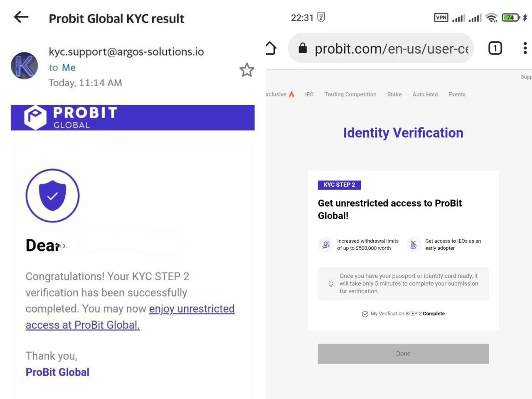Focus the probit.com URL address field
Image resolution: width=532 pixels, height=399 pixels.
(391, 49)
